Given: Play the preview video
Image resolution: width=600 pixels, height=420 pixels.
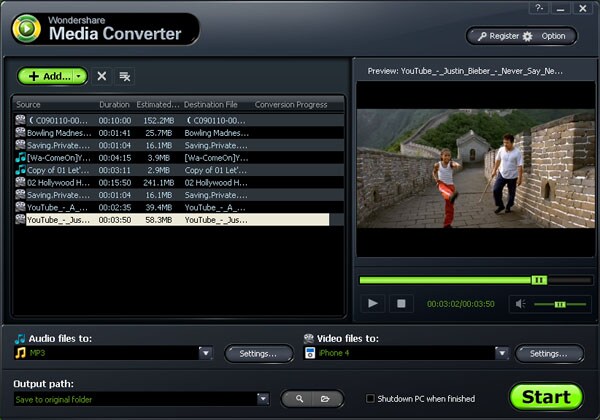Looking at the screenshot, I should 373,304.
